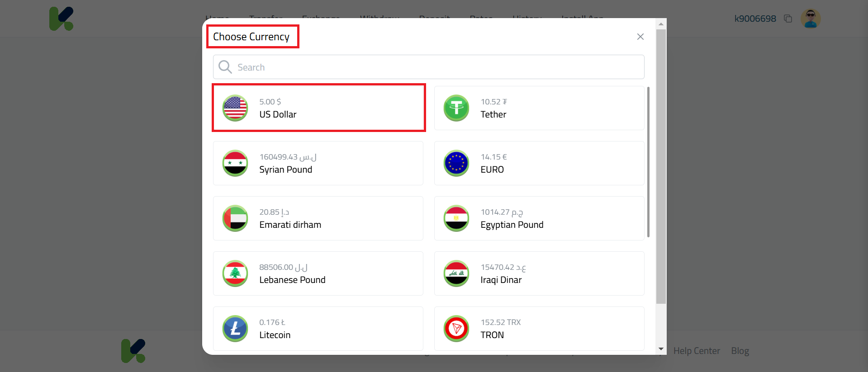Switch to the Rates page
Viewport: 868px width, 372px height.
[x=481, y=19]
